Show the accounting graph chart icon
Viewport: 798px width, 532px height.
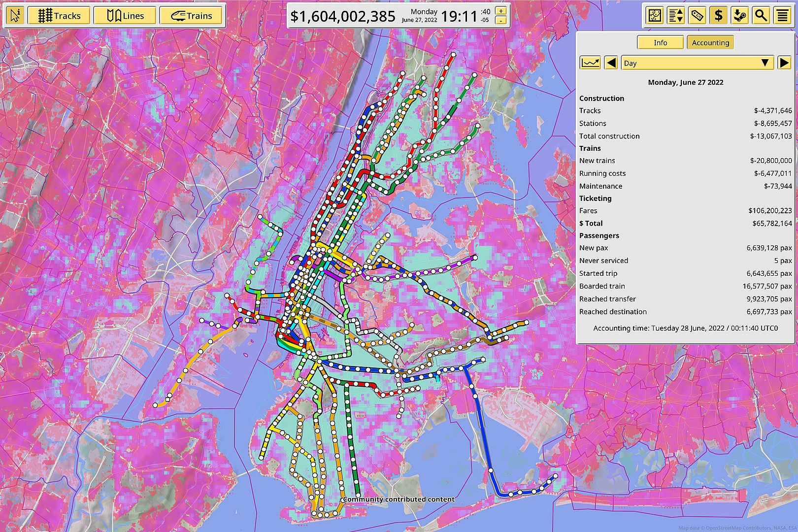click(590, 63)
